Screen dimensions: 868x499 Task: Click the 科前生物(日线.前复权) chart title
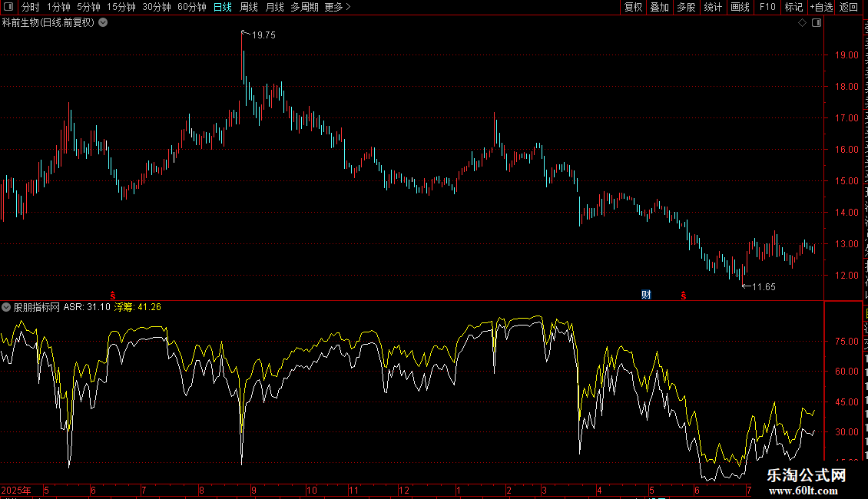tap(48, 23)
